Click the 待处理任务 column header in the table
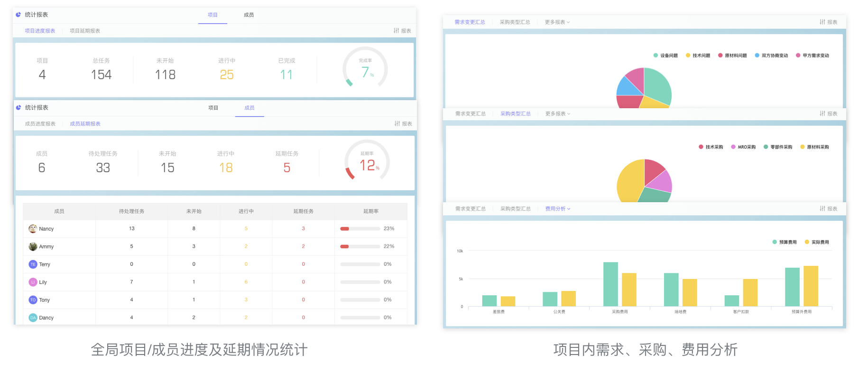Screen dimensions: 868x374 click(131, 211)
